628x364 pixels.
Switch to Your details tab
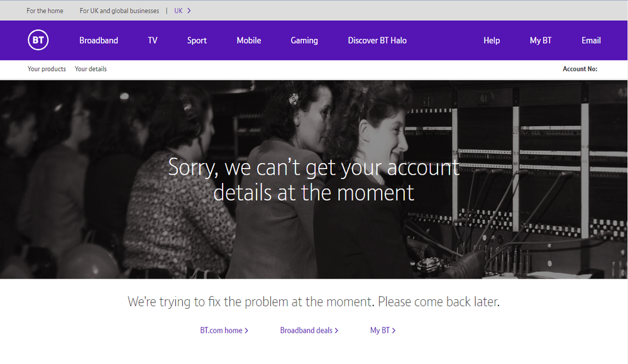(91, 69)
